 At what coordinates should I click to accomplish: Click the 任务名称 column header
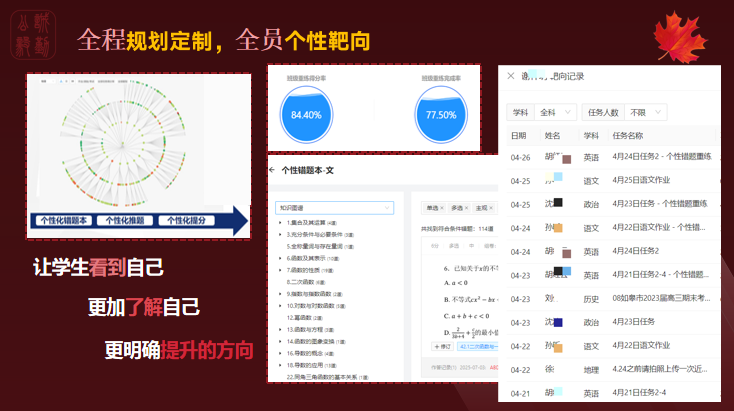click(x=628, y=136)
